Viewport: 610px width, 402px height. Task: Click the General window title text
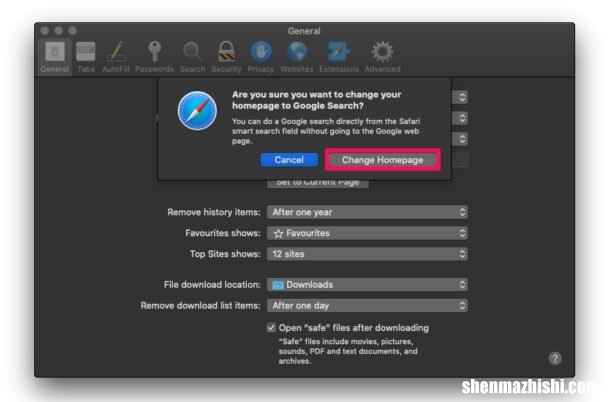[x=304, y=31]
